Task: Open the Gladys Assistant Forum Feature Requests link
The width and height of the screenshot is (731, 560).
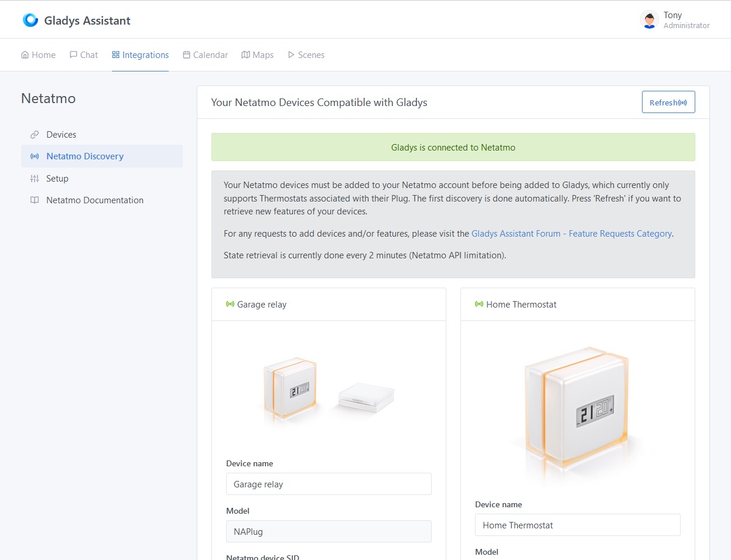Action: point(572,233)
